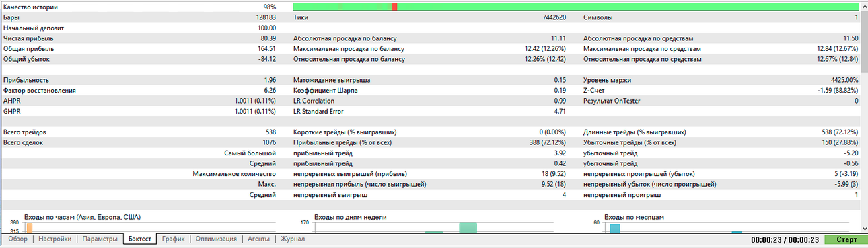Click the LR Correlation value 0.99
Viewport: 868px width, 248px height.
point(559,101)
